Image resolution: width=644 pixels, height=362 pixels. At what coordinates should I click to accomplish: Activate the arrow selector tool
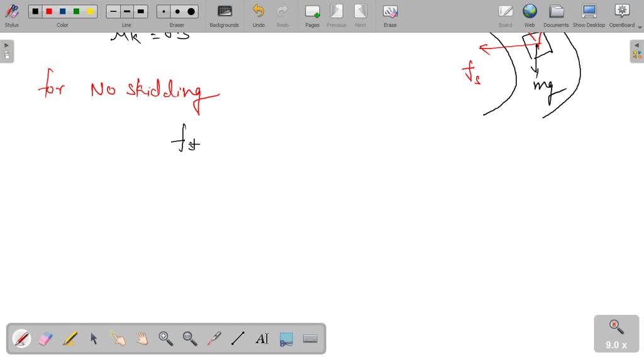(x=94, y=339)
